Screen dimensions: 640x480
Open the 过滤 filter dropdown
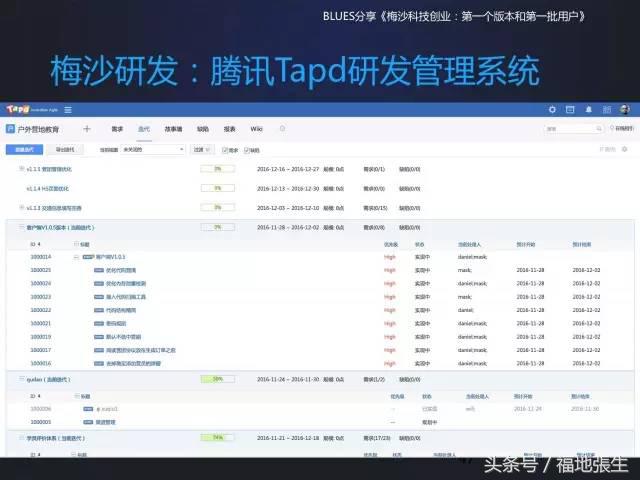[x=202, y=150]
